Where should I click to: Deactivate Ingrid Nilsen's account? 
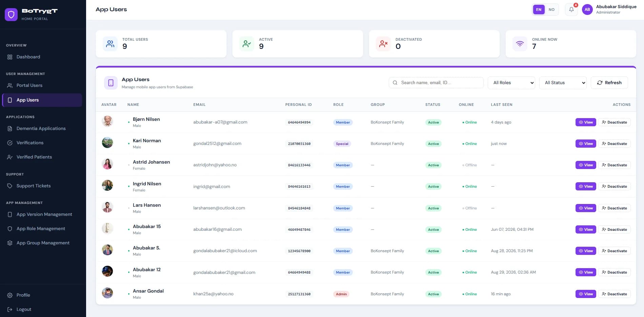pyautogui.click(x=614, y=186)
